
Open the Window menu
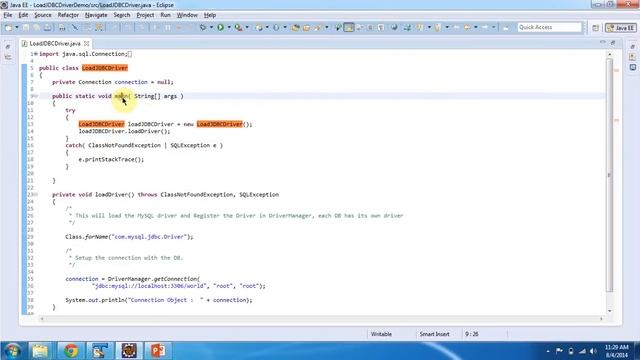point(187,15)
